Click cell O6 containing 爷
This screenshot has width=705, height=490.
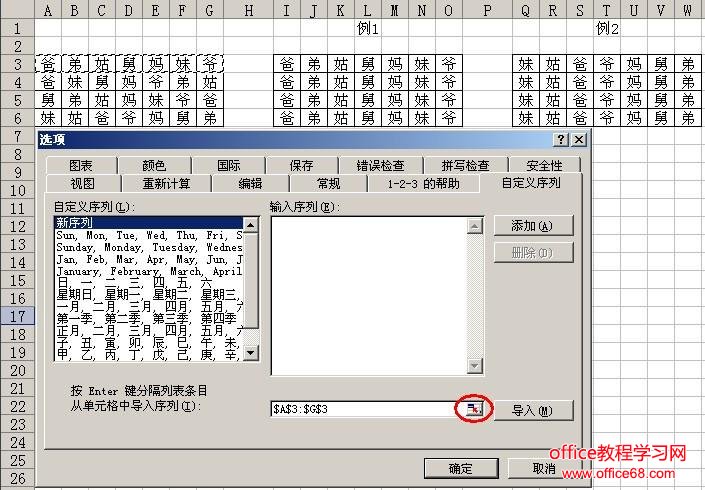click(x=449, y=118)
